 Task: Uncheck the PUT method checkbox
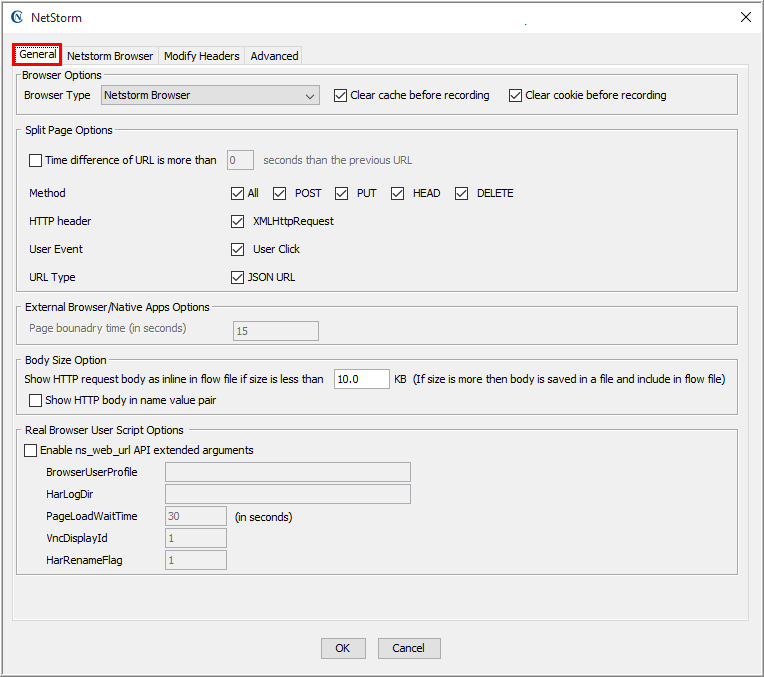tap(341, 193)
